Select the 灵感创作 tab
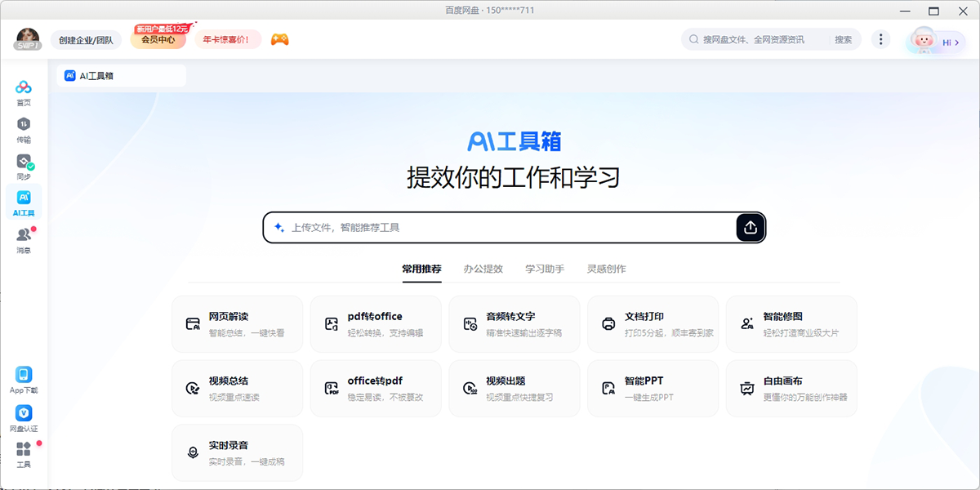The height and width of the screenshot is (490, 980). [x=606, y=269]
